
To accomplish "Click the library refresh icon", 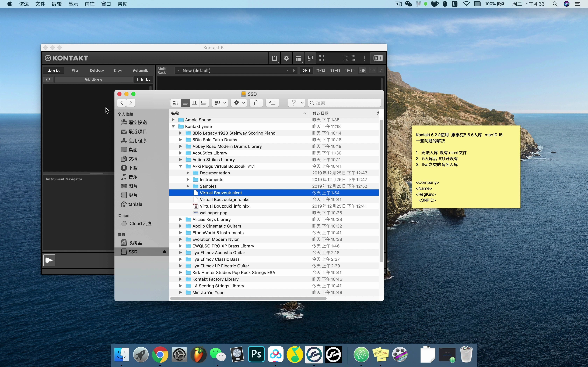I will [48, 80].
